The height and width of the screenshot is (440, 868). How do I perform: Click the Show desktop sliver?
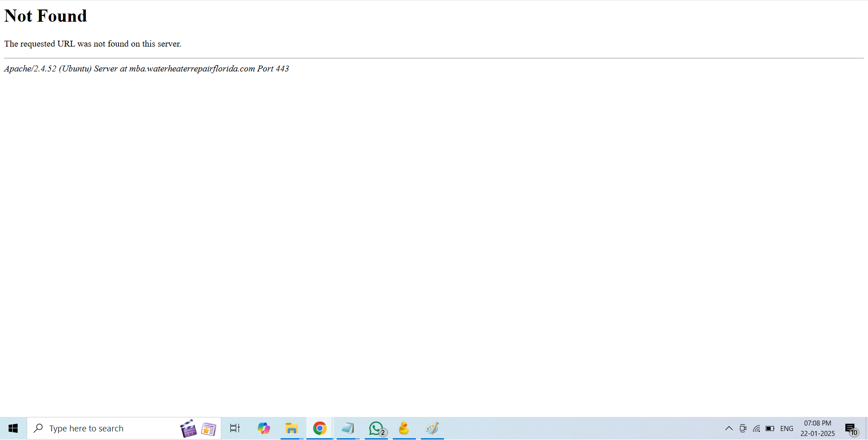click(x=866, y=428)
